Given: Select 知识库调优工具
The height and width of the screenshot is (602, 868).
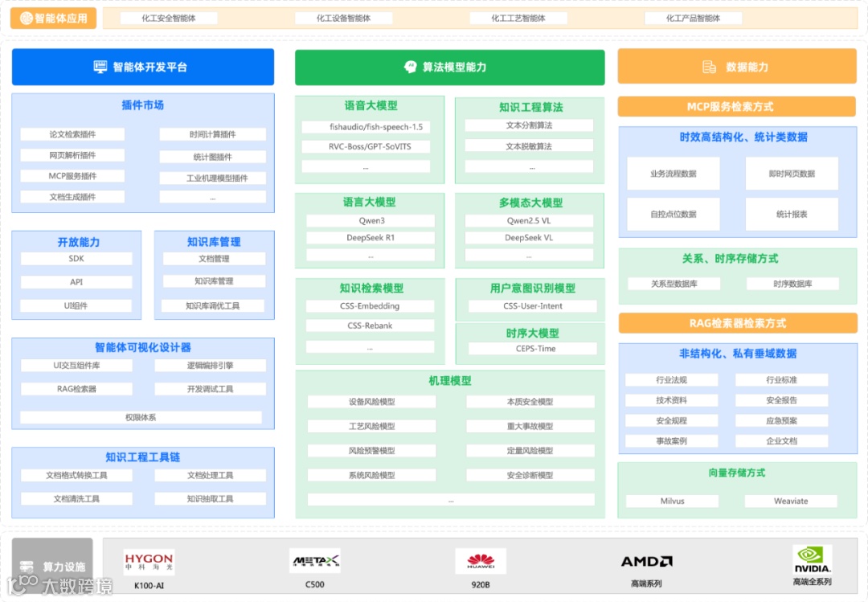Looking at the screenshot, I should 212,305.
